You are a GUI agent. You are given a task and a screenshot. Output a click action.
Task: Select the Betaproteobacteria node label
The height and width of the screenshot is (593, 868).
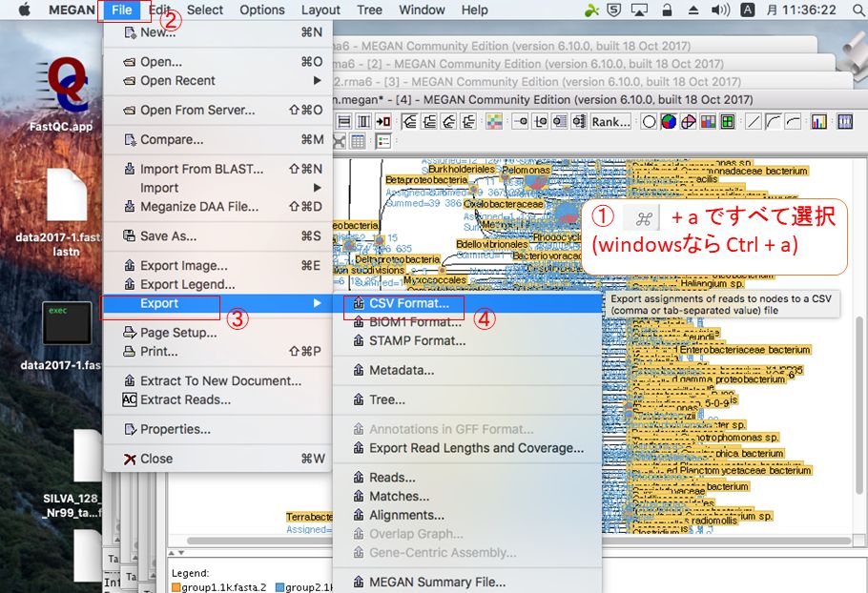click(x=426, y=180)
